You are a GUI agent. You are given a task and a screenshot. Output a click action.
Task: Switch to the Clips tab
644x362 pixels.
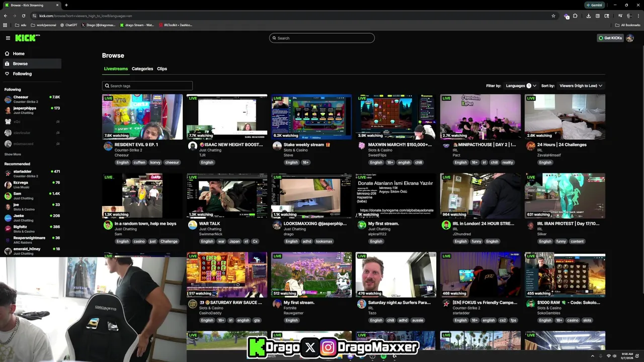coord(162,68)
